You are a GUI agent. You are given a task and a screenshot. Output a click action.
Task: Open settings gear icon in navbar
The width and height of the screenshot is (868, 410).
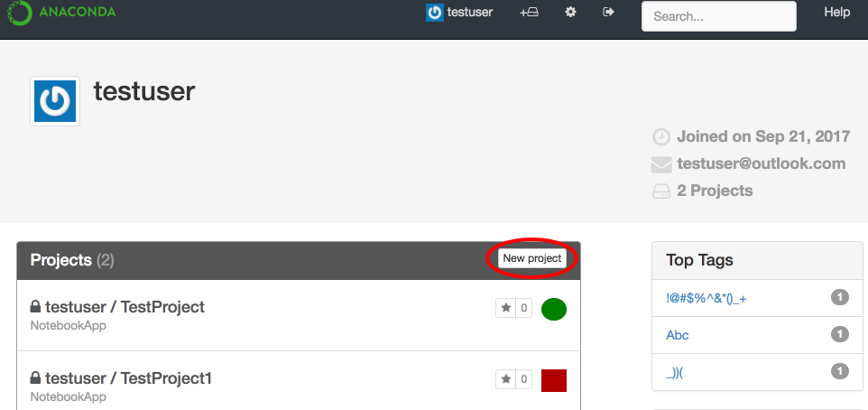click(x=570, y=12)
